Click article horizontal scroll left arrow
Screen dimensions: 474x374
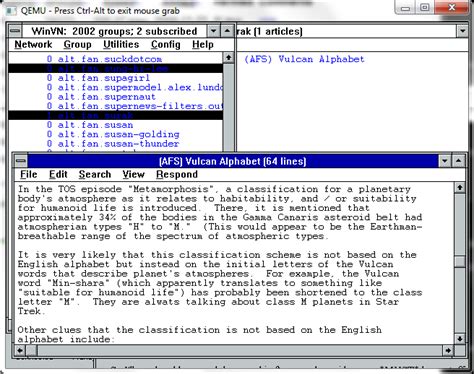(x=20, y=351)
